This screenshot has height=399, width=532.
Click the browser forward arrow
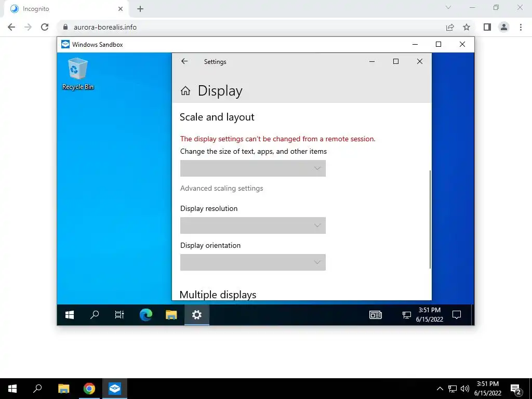pyautogui.click(x=28, y=27)
